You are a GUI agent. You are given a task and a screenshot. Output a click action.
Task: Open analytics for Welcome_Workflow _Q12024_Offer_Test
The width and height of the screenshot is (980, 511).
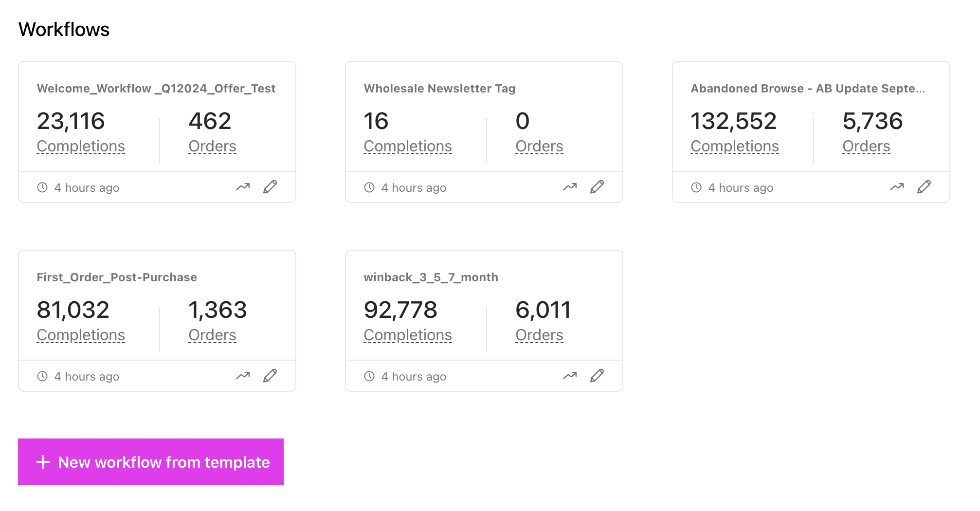242,186
